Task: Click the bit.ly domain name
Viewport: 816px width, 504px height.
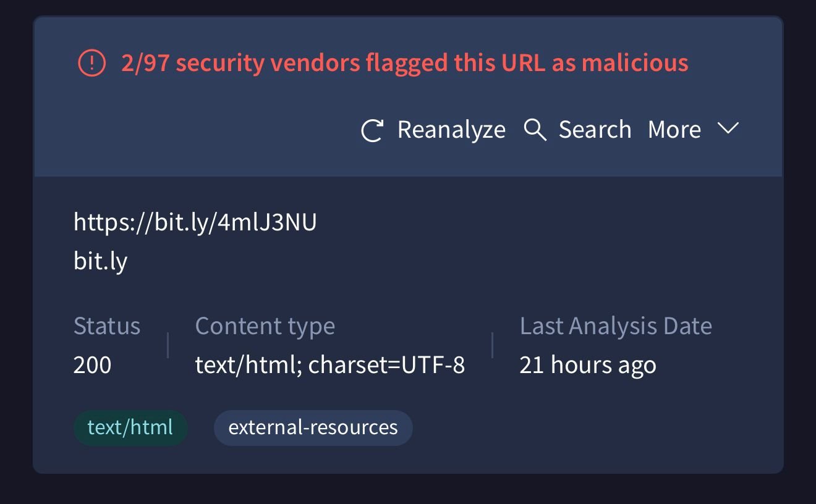Action: (x=100, y=261)
